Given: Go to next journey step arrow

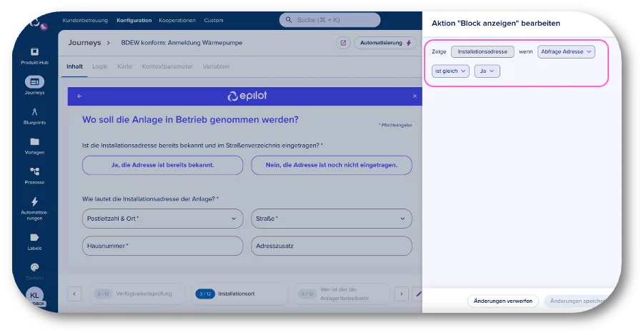Looking at the screenshot, I should pyautogui.click(x=401, y=294).
